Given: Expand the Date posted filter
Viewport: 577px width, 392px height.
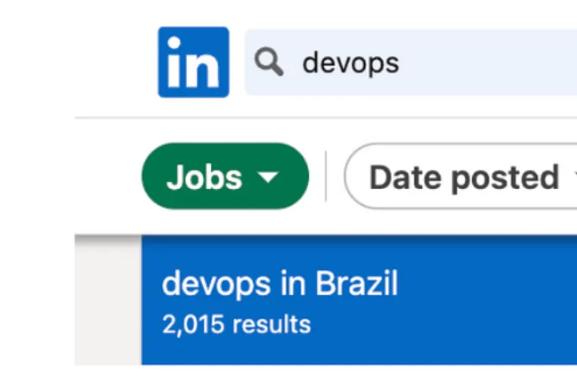Looking at the screenshot, I should 463,177.
